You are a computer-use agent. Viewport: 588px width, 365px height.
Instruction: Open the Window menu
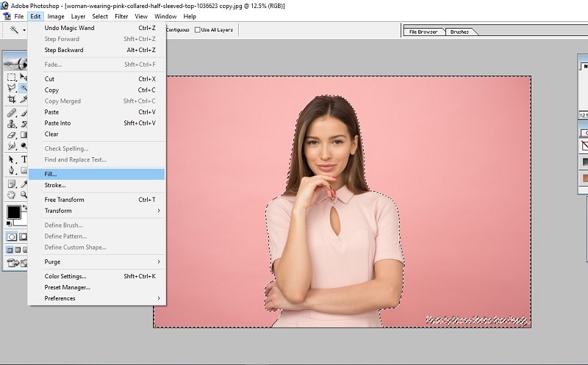pyautogui.click(x=165, y=16)
